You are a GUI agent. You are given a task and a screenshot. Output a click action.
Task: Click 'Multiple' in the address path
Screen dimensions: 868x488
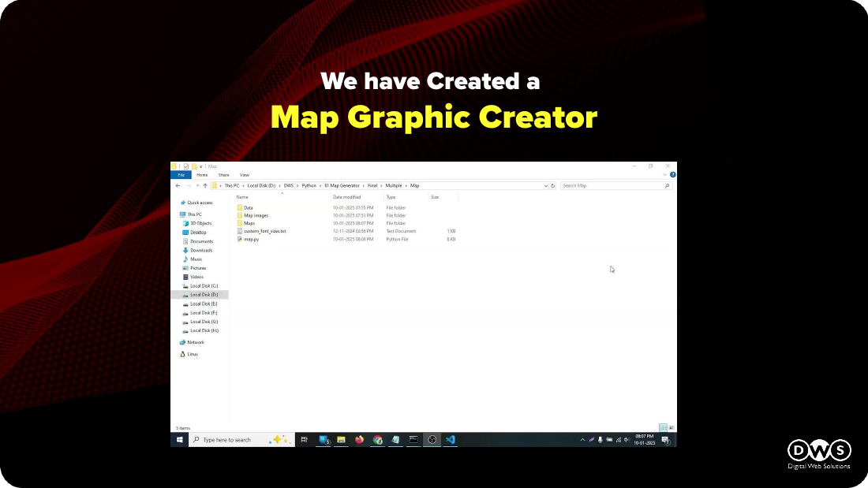(394, 186)
